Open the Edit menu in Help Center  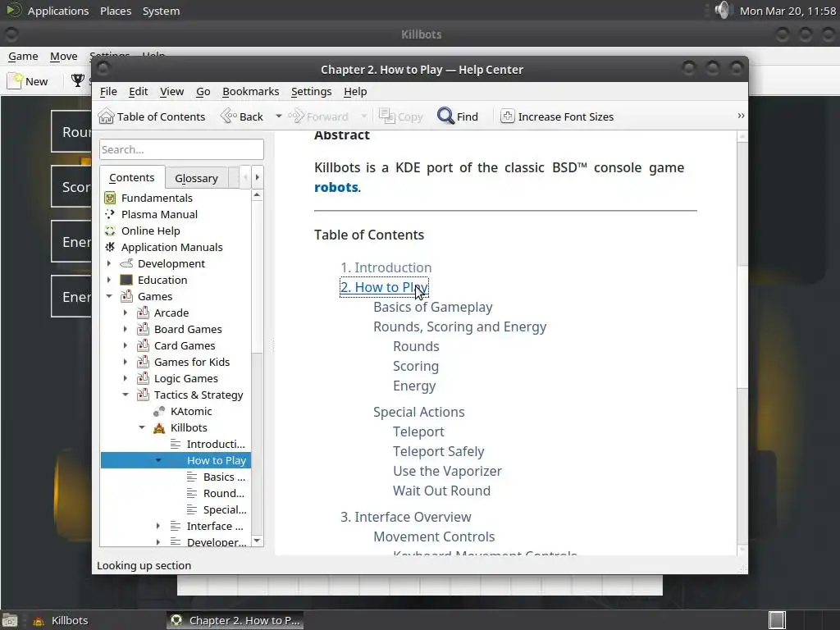pyautogui.click(x=138, y=92)
